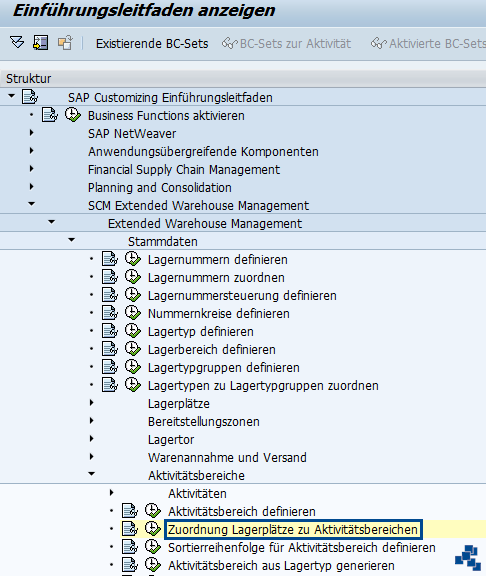Click the position on node toolbar icon
Screen dimensions: 486x576
41,43
